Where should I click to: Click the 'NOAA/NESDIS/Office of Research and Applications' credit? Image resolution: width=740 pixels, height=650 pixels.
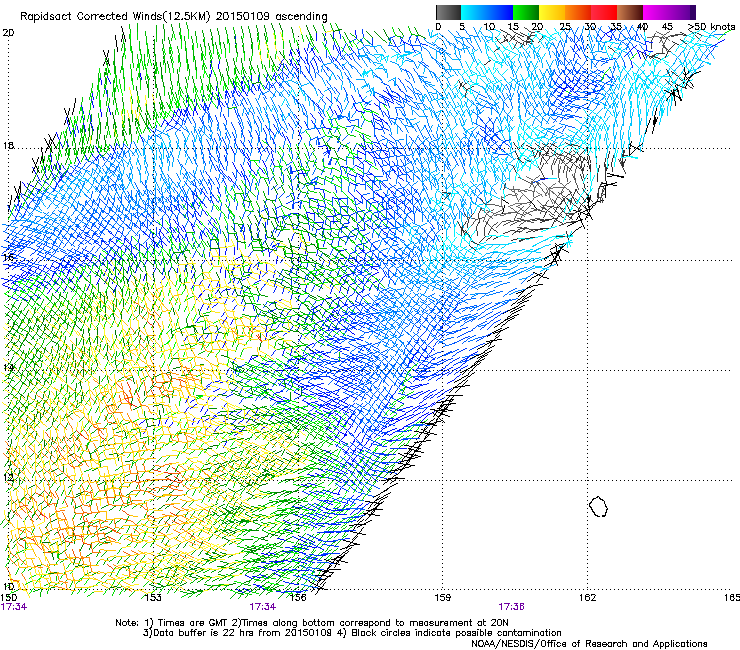589,644
